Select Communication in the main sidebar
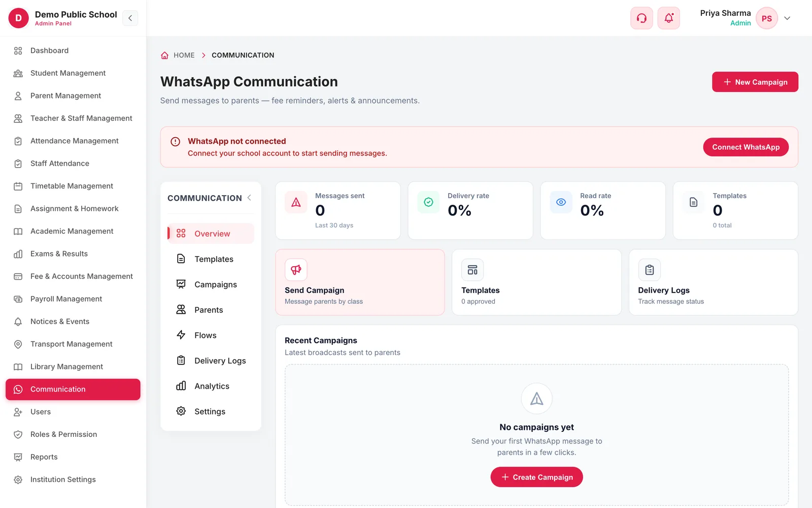Viewport: 812px width, 508px height. coord(73,389)
